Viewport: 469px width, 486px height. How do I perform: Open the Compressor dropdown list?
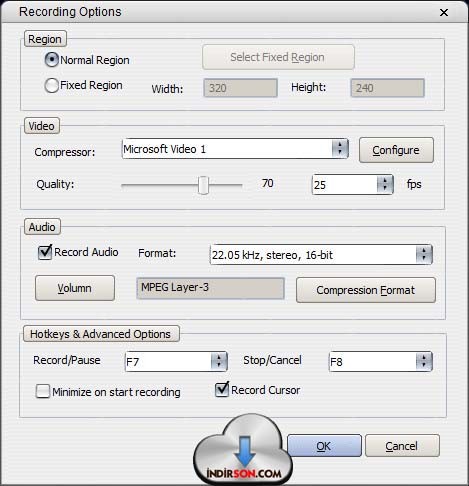coord(235,149)
